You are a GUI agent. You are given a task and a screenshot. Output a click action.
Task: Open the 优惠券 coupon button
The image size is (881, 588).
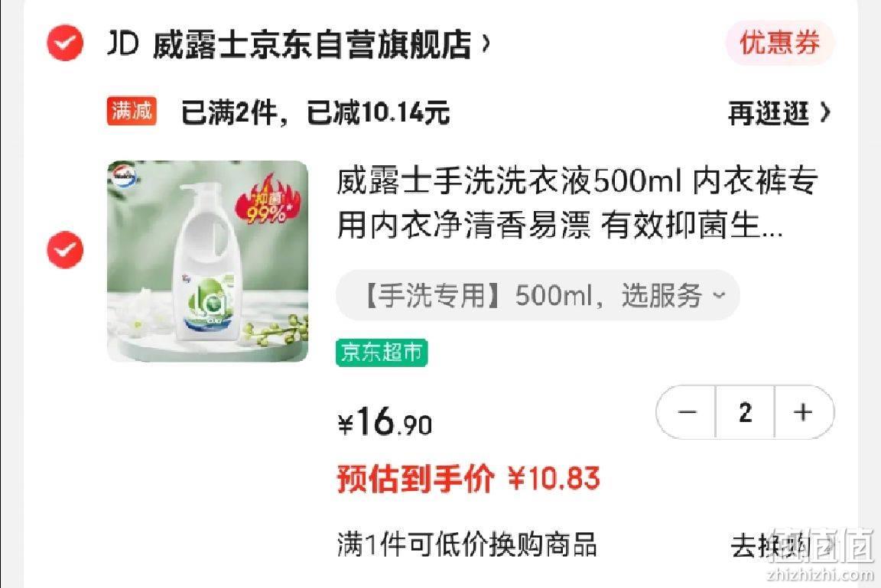(779, 43)
